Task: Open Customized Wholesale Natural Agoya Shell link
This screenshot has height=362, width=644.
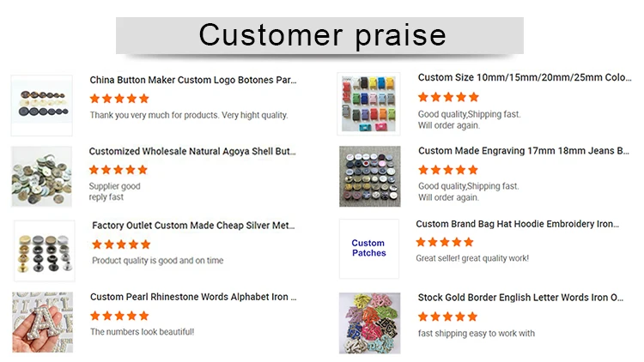Action: click(x=192, y=151)
